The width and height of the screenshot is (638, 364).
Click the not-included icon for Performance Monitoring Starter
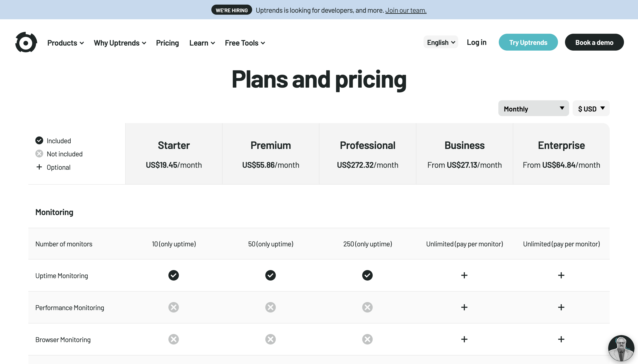[173, 307]
